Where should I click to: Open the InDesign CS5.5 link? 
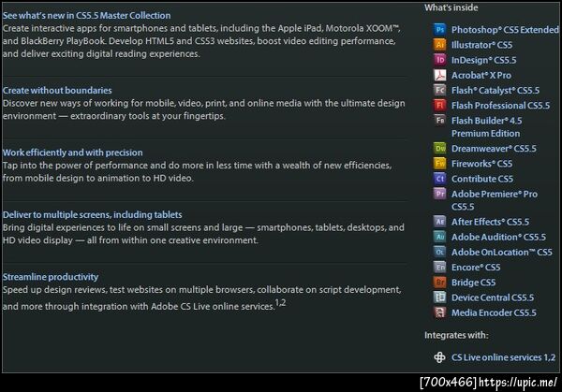484,60
